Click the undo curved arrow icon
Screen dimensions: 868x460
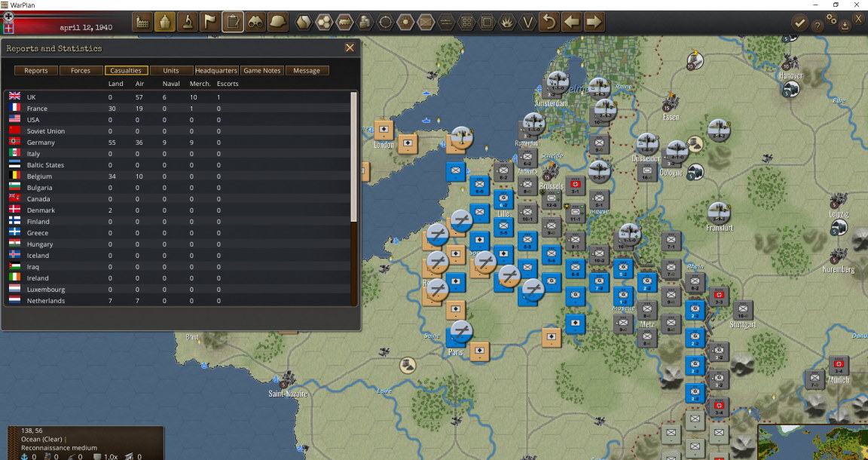tap(549, 23)
